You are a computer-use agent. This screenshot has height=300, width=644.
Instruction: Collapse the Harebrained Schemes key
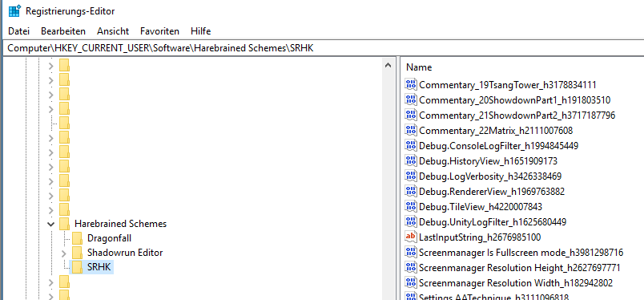(x=51, y=224)
